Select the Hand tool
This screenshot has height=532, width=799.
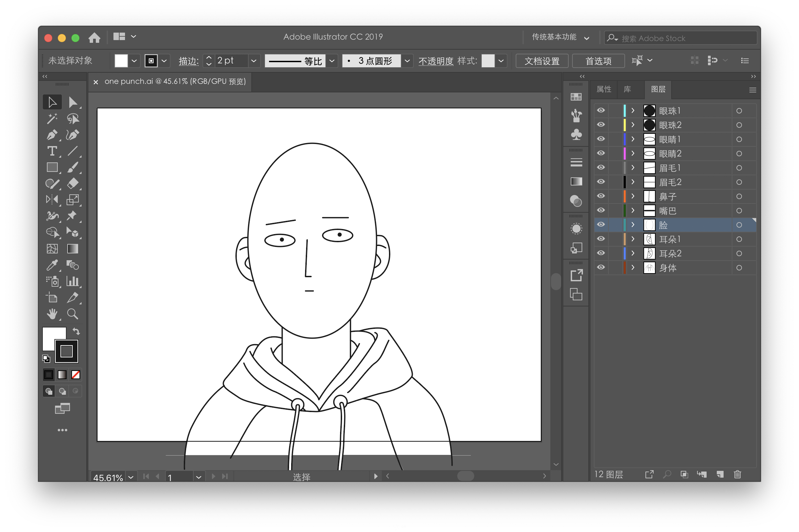point(52,314)
